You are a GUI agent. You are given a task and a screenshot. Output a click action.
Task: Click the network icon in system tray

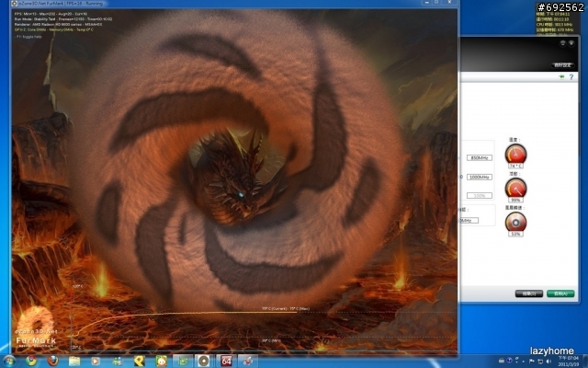540,361
